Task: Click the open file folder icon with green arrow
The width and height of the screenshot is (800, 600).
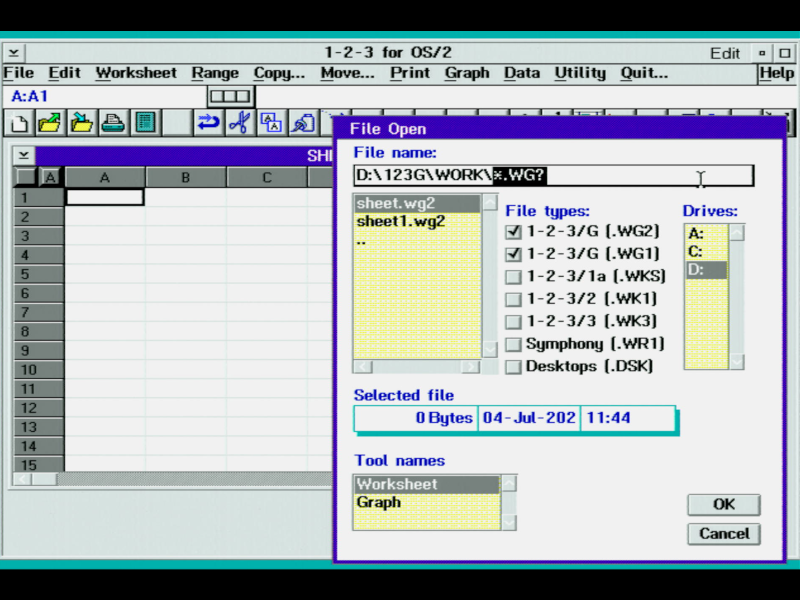Action: (x=49, y=123)
